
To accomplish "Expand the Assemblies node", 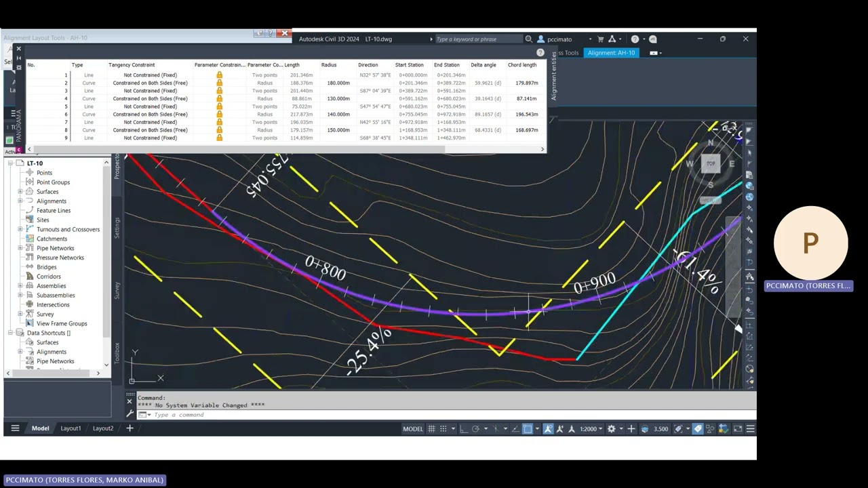I will click(20, 286).
